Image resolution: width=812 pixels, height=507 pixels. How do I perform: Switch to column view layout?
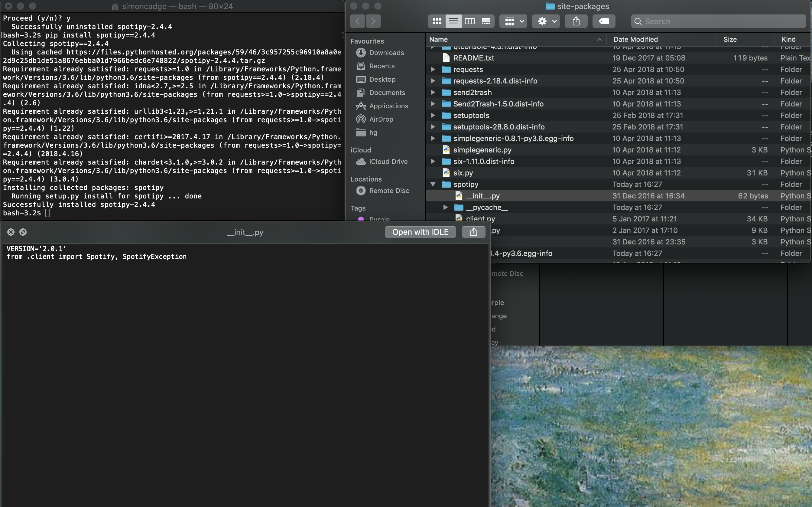(469, 21)
